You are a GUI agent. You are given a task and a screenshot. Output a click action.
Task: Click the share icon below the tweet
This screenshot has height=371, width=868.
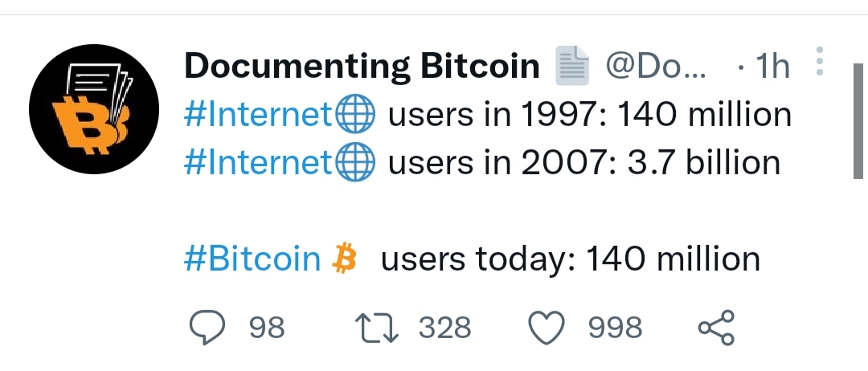[x=716, y=328]
